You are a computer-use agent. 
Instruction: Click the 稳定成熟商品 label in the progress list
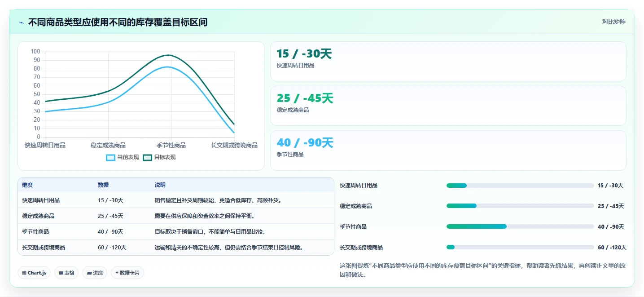point(356,206)
